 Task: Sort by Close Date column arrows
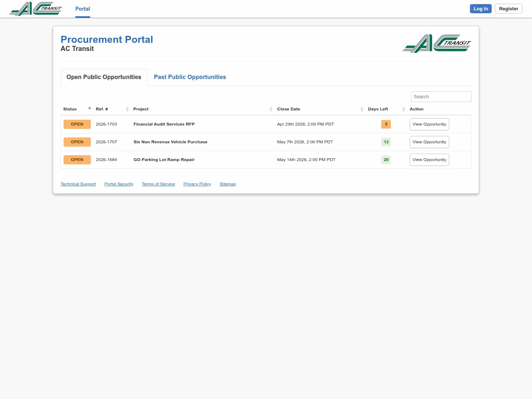362,109
